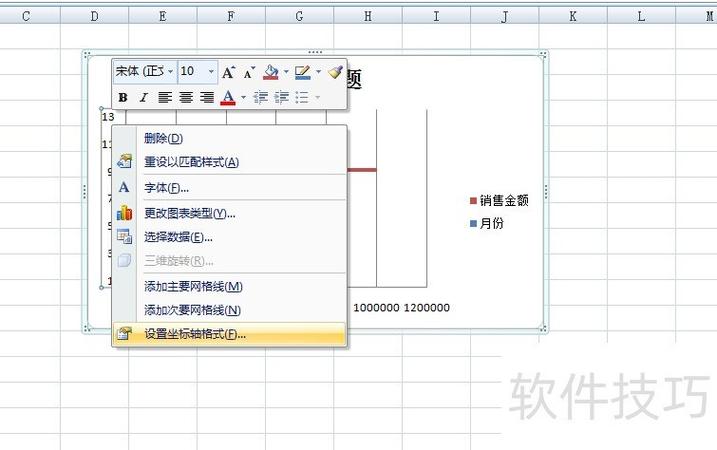Select column header K

click(x=573, y=16)
